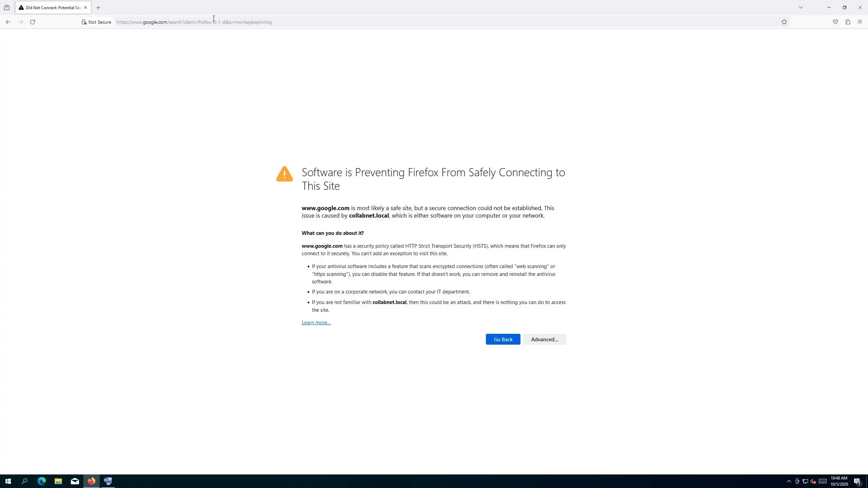868x488 pixels.
Task: Follow the Learn more... link
Action: point(316,323)
